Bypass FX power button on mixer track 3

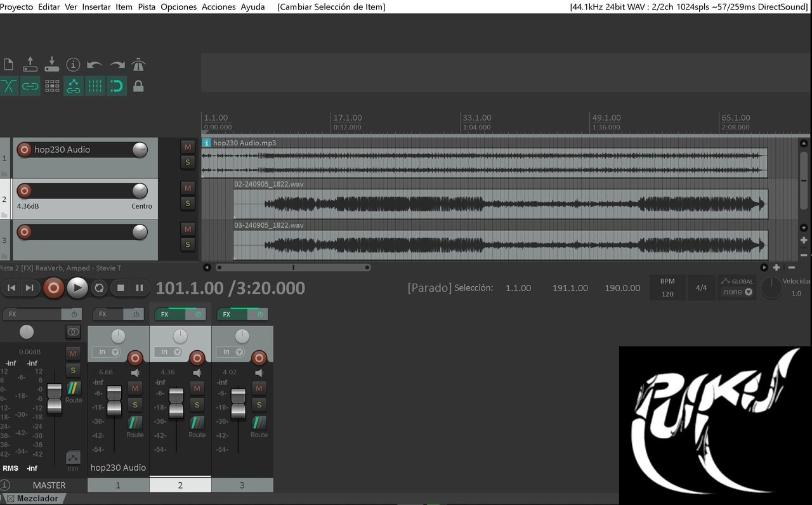point(260,314)
